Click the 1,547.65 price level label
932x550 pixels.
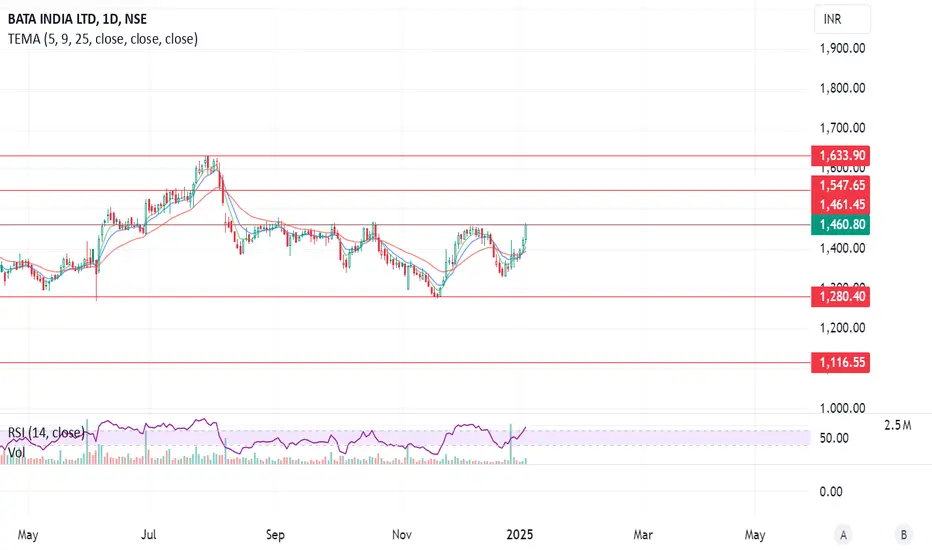point(840,185)
